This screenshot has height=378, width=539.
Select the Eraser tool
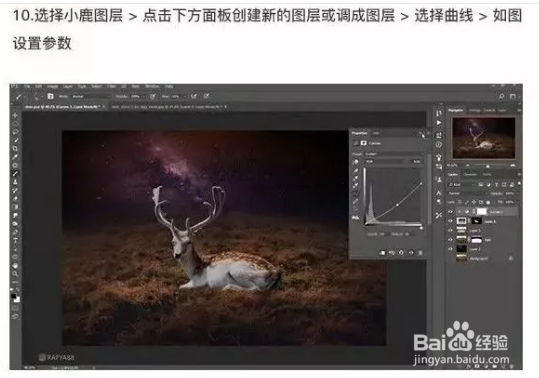pos(15,198)
